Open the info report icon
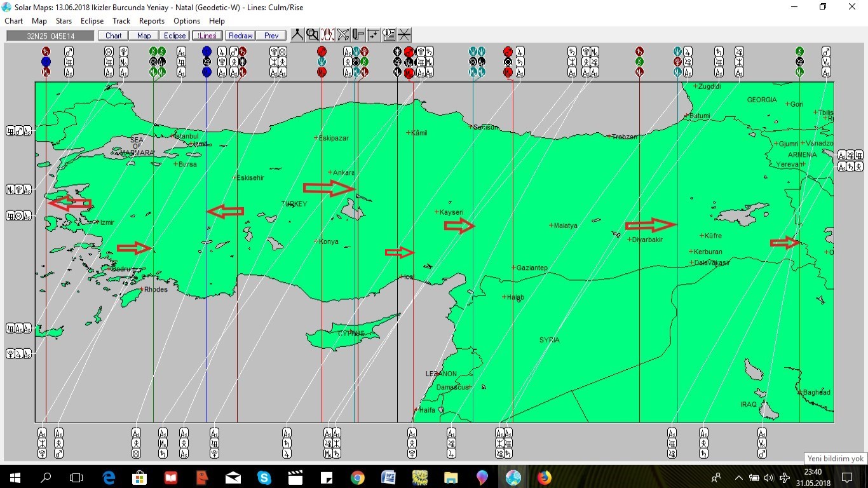Image resolution: width=868 pixels, height=488 pixels. pyautogui.click(x=389, y=35)
